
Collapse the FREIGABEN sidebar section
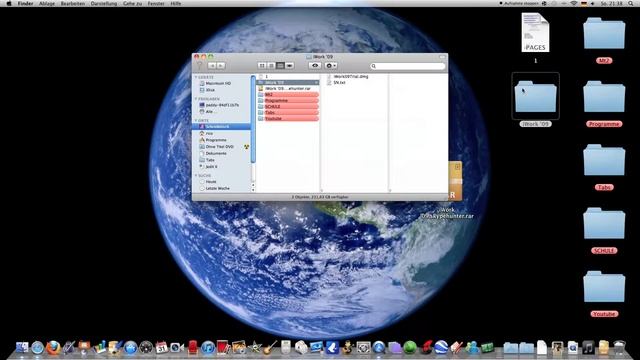click(x=196, y=99)
